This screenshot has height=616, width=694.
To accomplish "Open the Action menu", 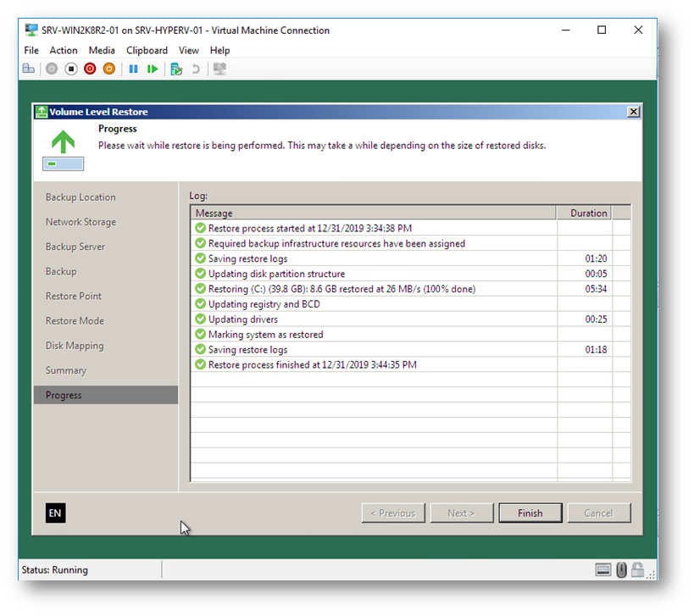I will tap(64, 51).
